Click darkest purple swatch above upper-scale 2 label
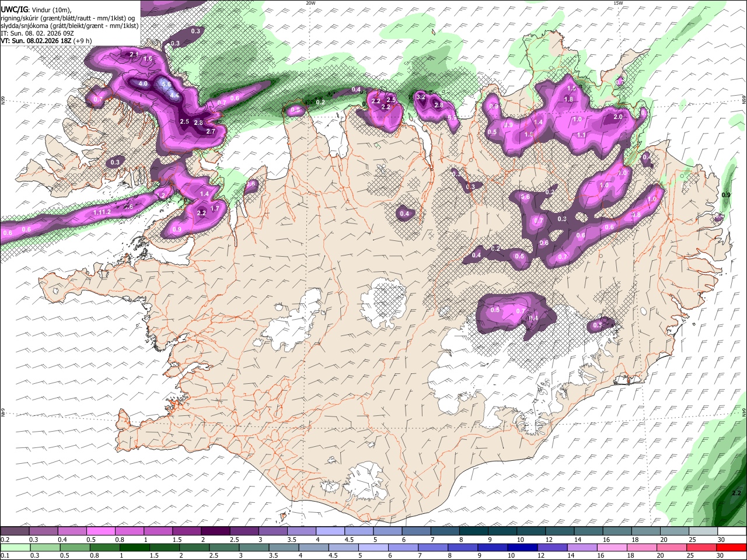The width and height of the screenshot is (747, 560). pyautogui.click(x=215, y=531)
